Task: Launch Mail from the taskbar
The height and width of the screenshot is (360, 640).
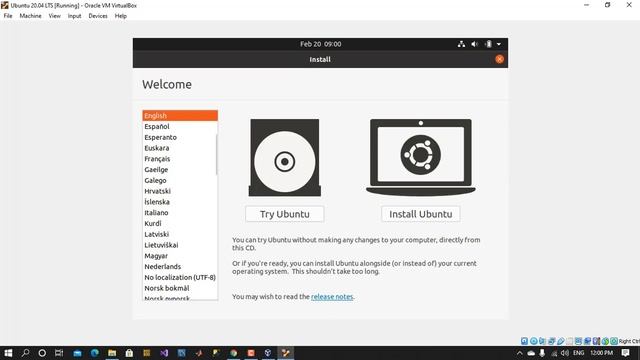Action: pyautogui.click(x=77, y=353)
